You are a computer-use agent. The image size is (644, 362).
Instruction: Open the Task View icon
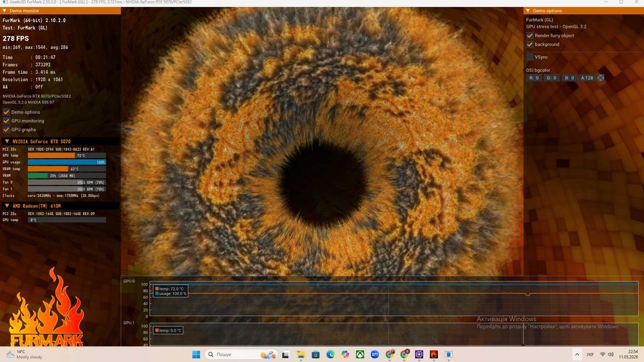[x=285, y=354]
